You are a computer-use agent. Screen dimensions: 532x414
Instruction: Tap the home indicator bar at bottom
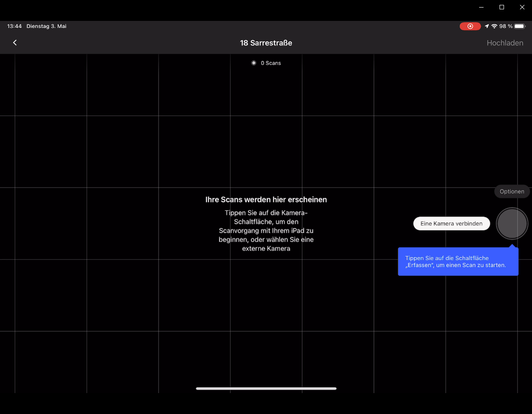click(266, 389)
